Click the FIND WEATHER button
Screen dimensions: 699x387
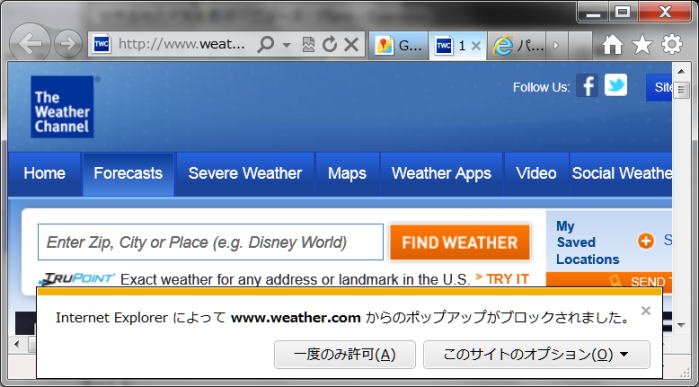pos(460,243)
